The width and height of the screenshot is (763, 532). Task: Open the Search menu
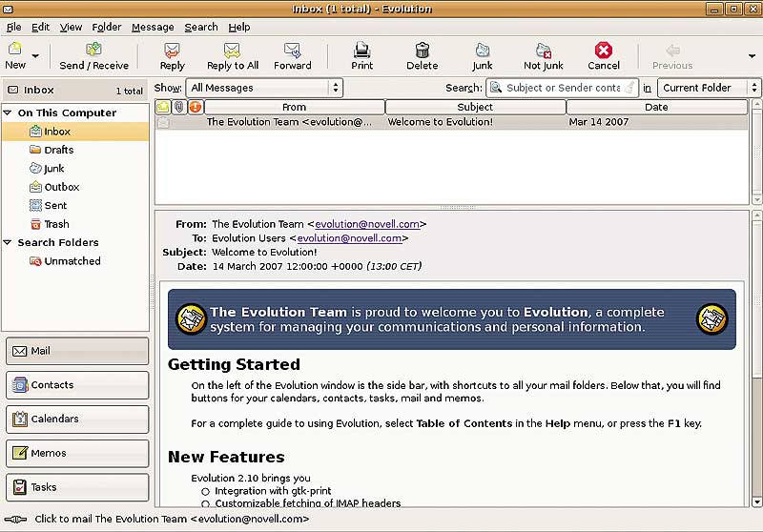pyautogui.click(x=201, y=28)
